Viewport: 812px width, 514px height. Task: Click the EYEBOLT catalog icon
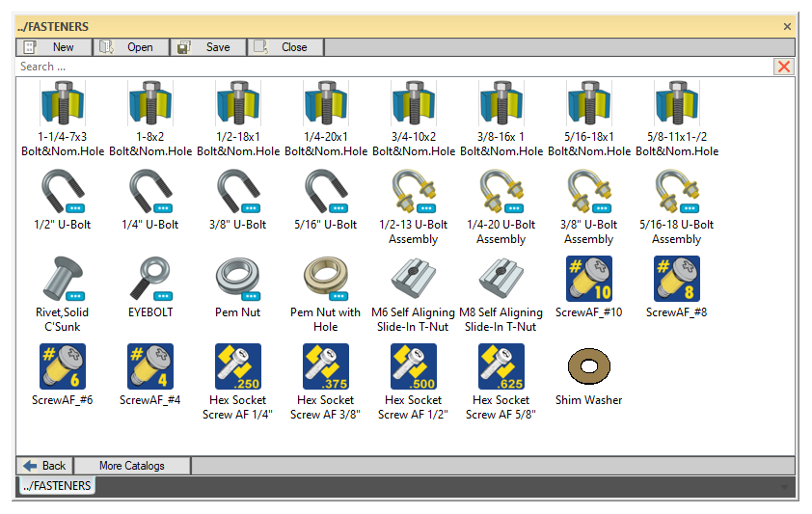click(x=150, y=279)
